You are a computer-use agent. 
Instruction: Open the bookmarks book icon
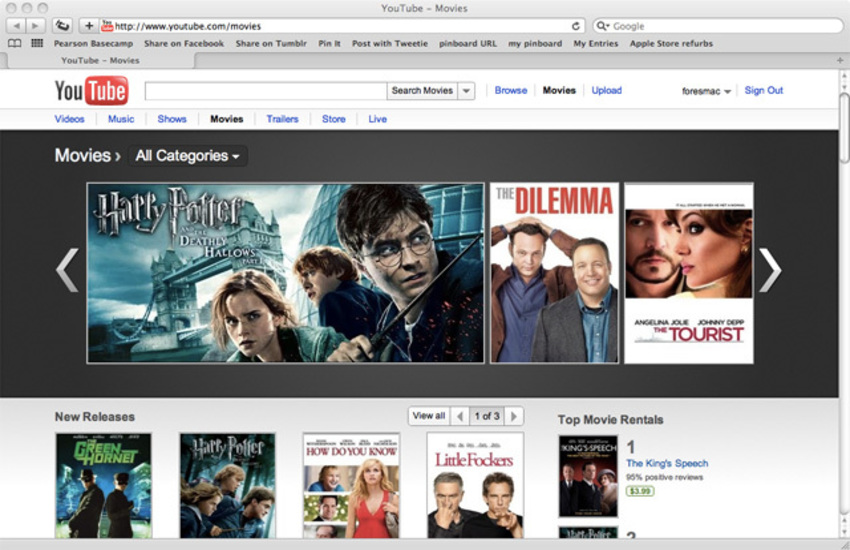point(14,44)
